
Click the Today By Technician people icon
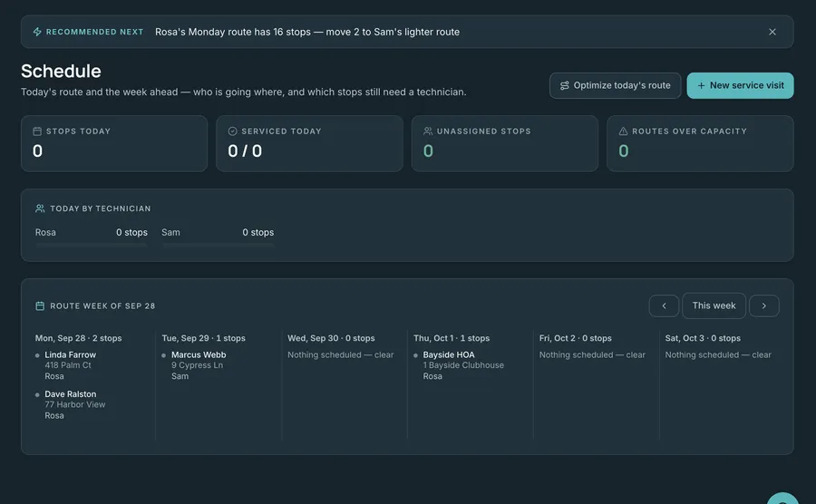[x=40, y=208]
